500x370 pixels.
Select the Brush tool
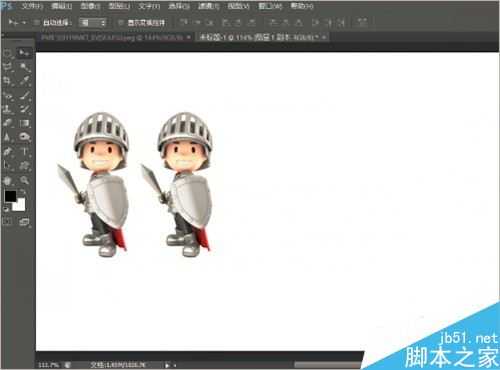coord(24,95)
